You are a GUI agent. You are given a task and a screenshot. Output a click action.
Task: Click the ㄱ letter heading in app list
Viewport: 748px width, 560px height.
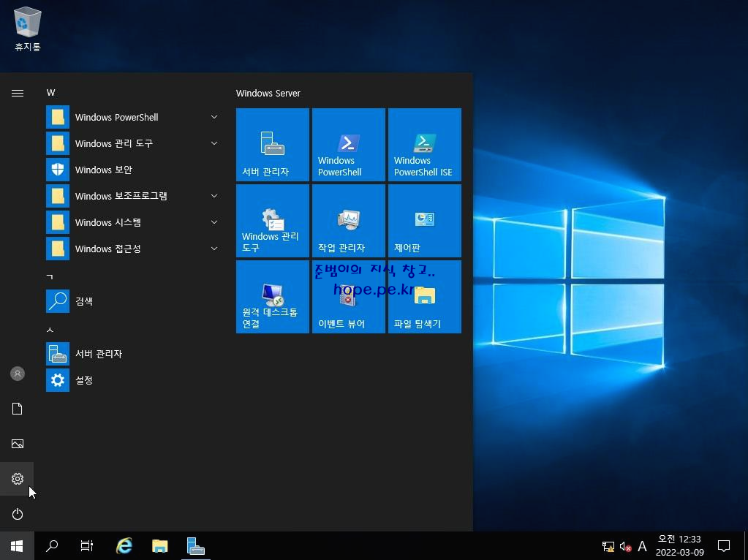point(50,276)
